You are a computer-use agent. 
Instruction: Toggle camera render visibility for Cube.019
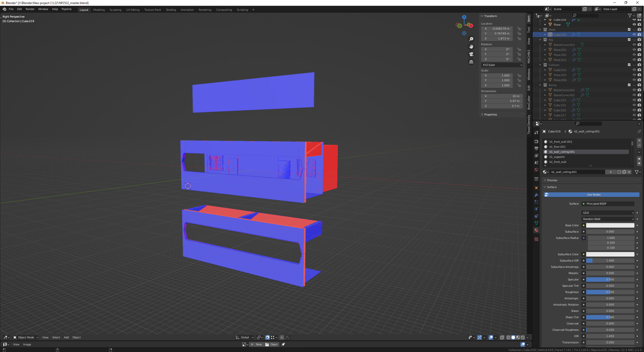[x=639, y=34]
